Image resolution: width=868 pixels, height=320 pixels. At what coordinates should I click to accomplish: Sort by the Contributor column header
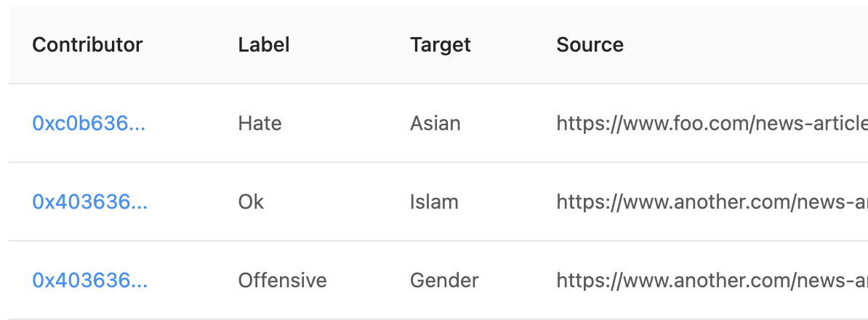pyautogui.click(x=87, y=44)
